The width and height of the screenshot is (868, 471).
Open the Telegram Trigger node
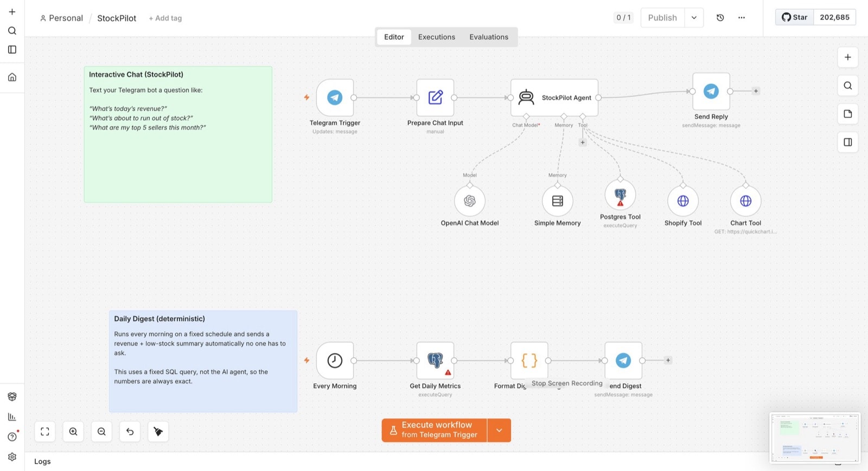pos(335,98)
